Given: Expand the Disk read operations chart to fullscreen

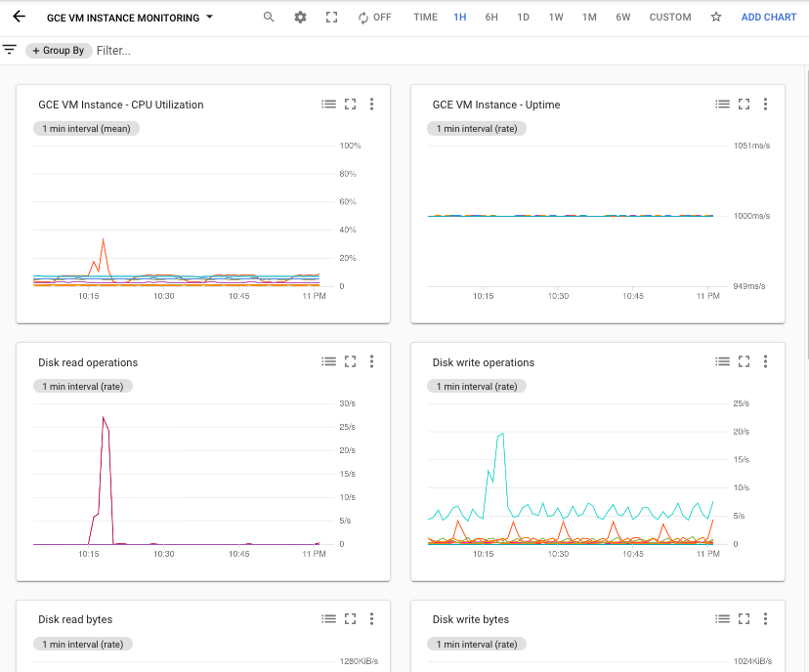Looking at the screenshot, I should tap(350, 361).
